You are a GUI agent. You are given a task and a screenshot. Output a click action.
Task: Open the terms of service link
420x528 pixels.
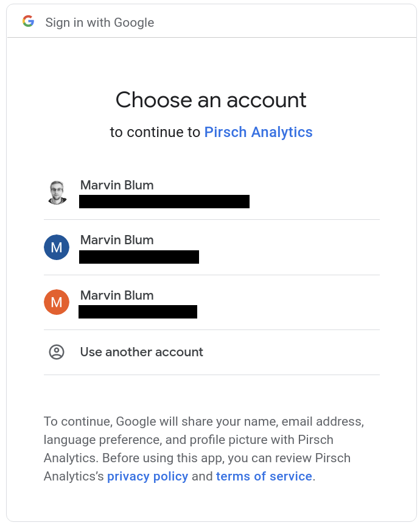(264, 476)
